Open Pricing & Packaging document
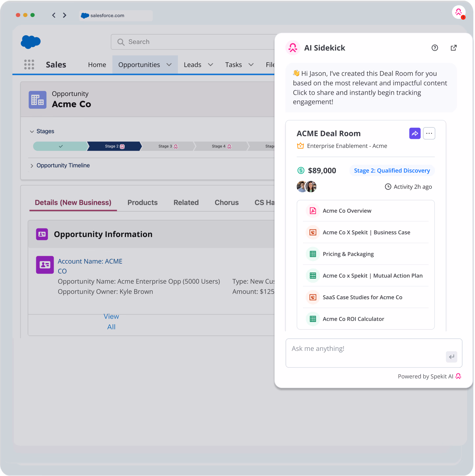Screen dimensions: 475x476 point(366,254)
